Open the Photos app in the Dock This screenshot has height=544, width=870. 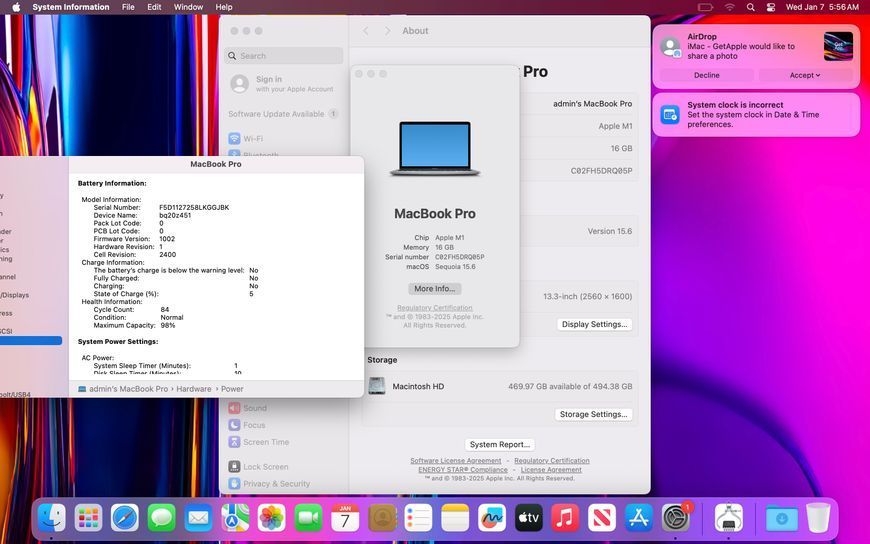click(x=272, y=518)
